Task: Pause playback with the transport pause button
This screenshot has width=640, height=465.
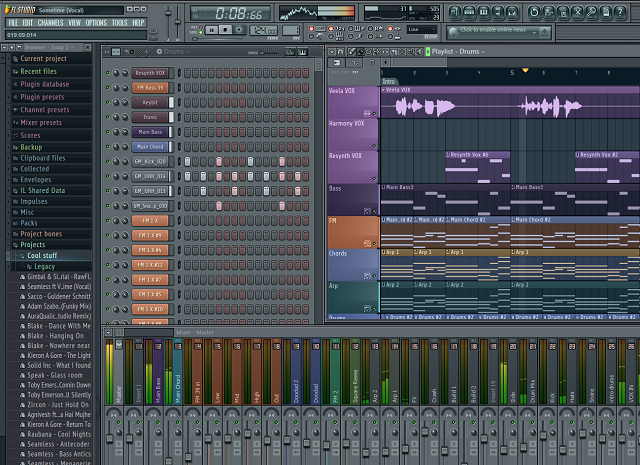Action: pos(211,30)
